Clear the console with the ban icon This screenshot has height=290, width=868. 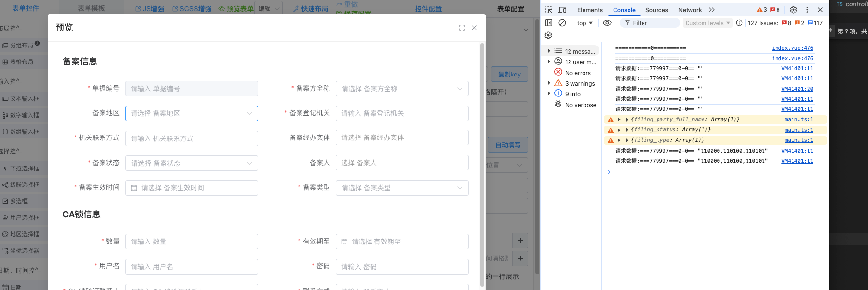coord(562,23)
